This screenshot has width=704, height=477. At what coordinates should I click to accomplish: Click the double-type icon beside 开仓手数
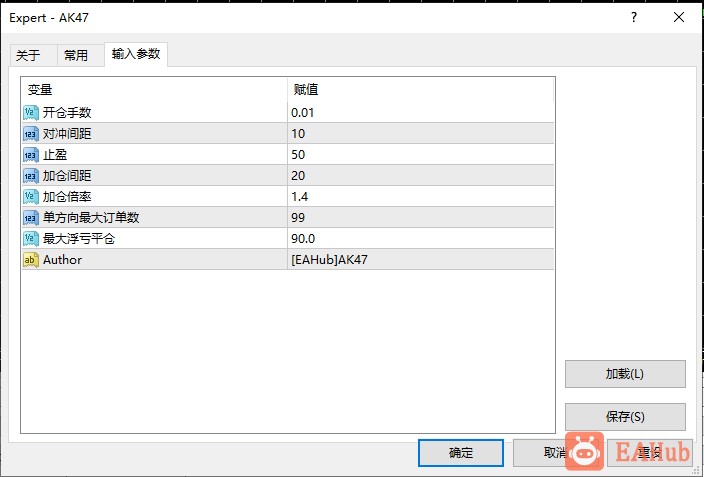click(31, 112)
